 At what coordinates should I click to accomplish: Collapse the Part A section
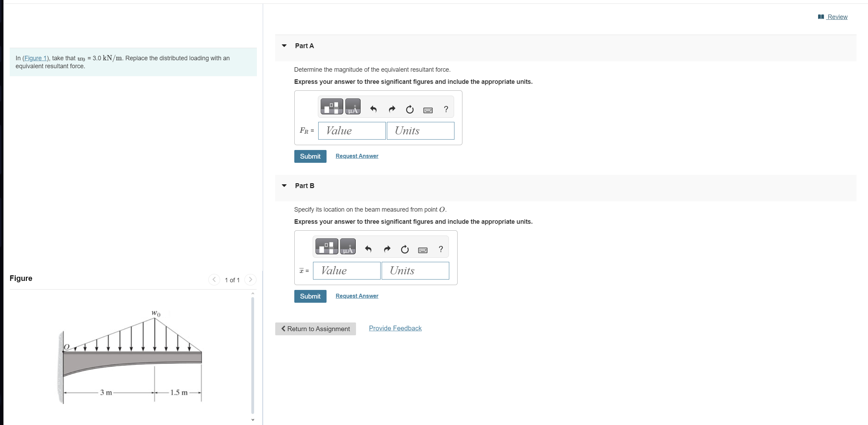pyautogui.click(x=284, y=46)
